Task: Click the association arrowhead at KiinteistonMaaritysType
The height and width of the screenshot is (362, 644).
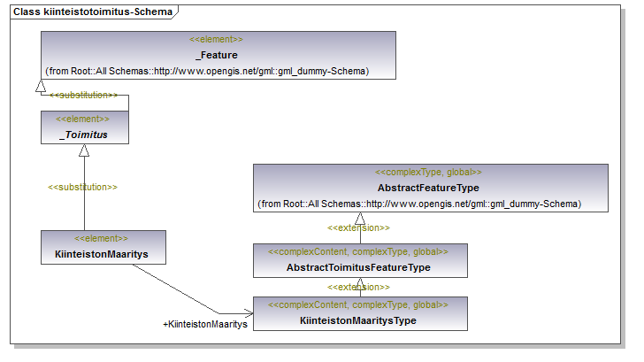Action: [x=249, y=313]
